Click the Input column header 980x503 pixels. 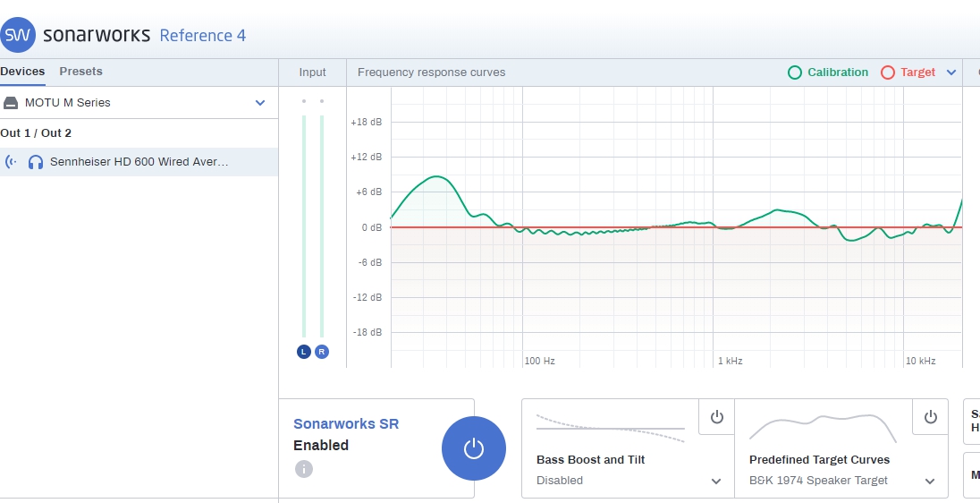(312, 72)
